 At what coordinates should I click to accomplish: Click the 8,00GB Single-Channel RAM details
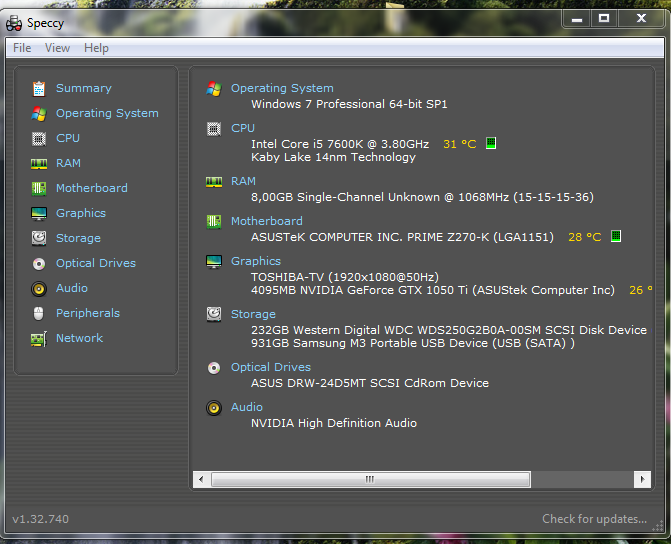(x=422, y=197)
